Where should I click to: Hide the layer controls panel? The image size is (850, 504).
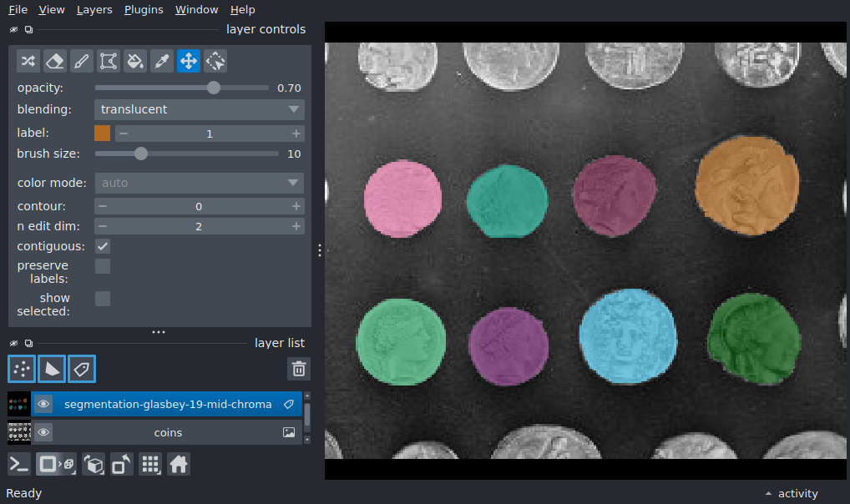click(13, 30)
